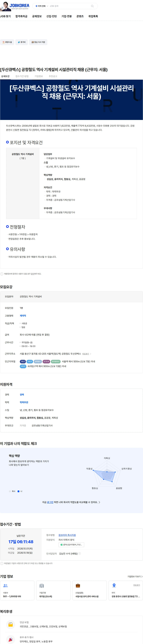This screenshot has width=143, height=644.
Task: Click the 경력 requirement value
Action: [22, 394]
